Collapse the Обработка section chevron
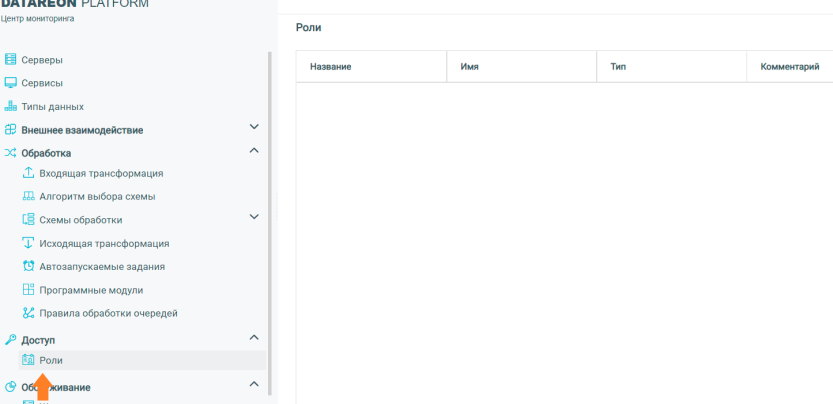Viewport: 833px width, 404px height. pos(254,151)
